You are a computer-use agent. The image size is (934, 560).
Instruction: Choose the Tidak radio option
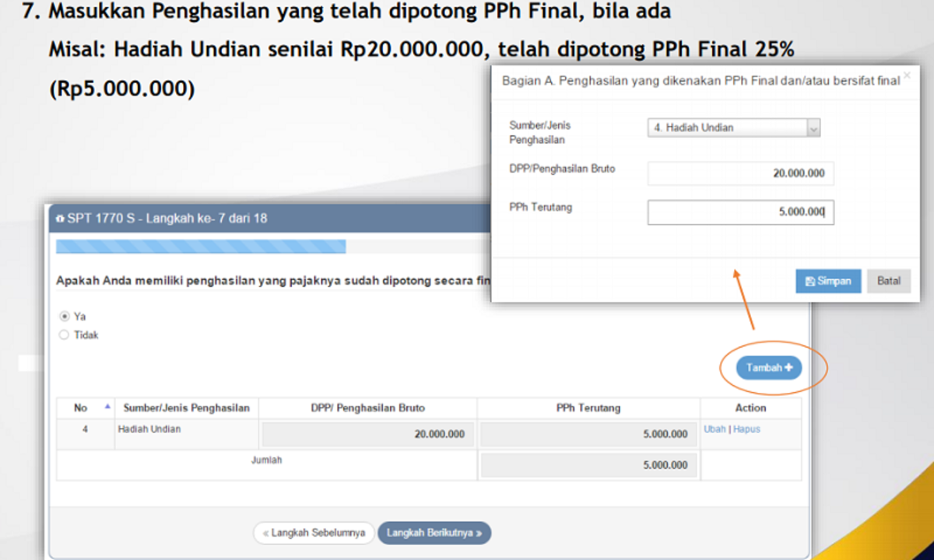click(x=64, y=335)
